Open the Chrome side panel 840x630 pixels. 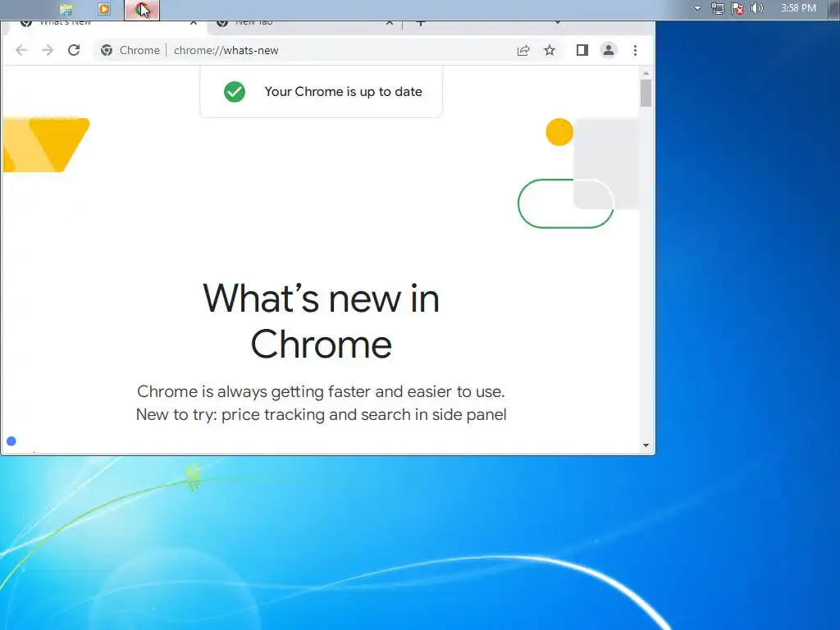582,50
